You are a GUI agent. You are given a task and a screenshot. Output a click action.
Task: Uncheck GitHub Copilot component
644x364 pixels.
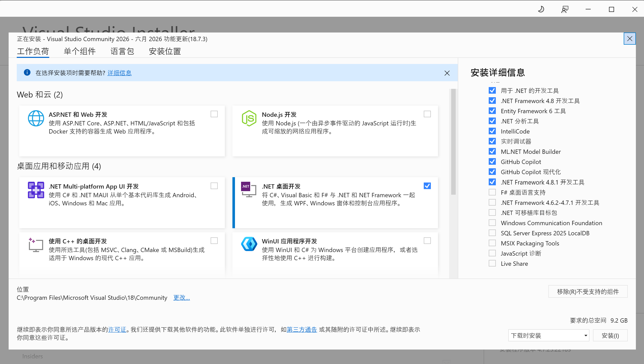[492, 162]
